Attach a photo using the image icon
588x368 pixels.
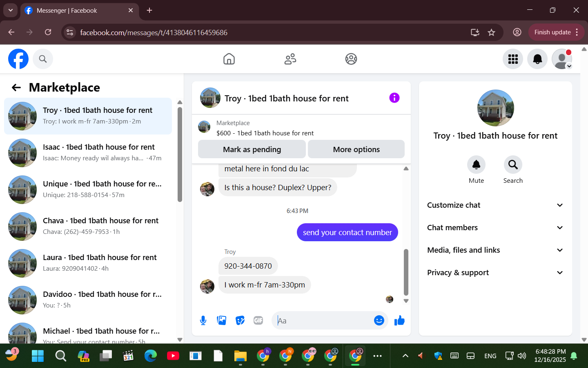222,321
